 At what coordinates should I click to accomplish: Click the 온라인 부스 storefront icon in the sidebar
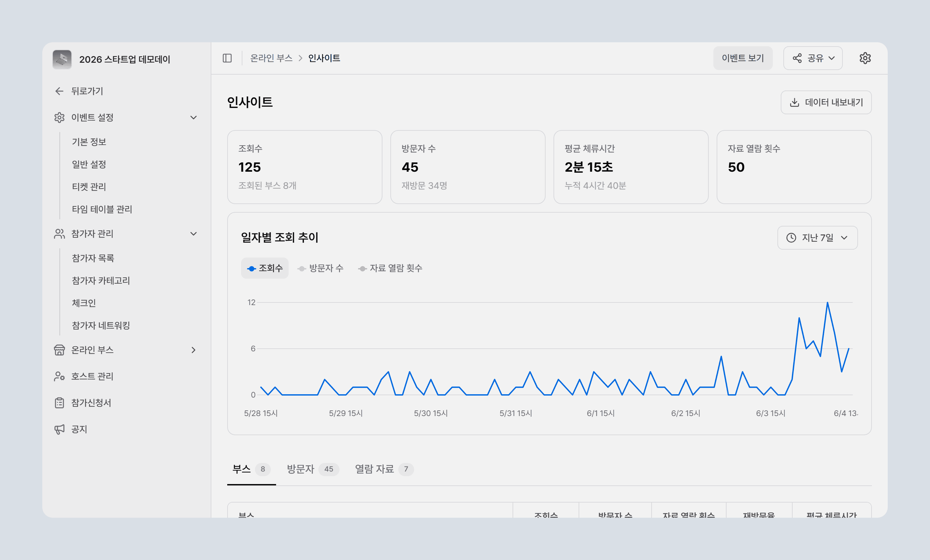[59, 350]
